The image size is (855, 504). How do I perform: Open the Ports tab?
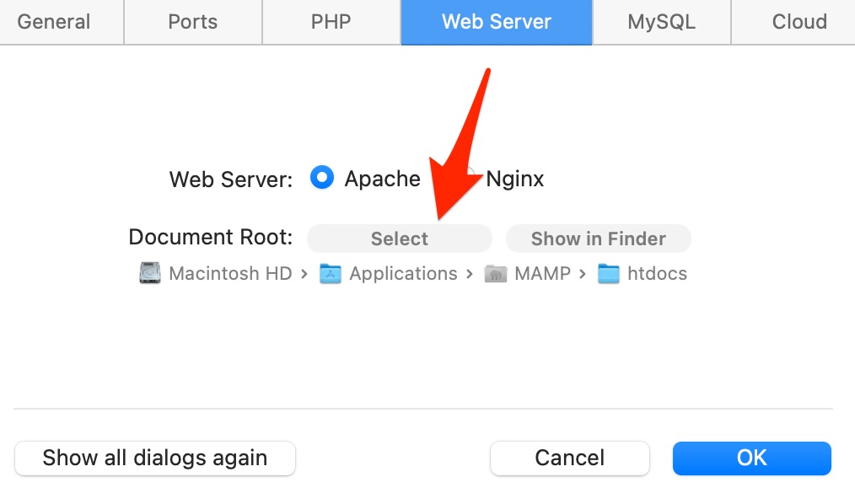point(193,22)
